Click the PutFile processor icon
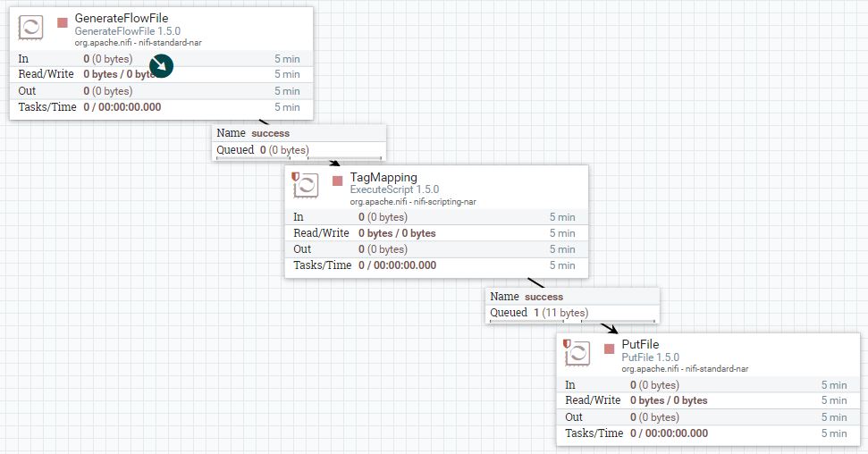 click(577, 353)
